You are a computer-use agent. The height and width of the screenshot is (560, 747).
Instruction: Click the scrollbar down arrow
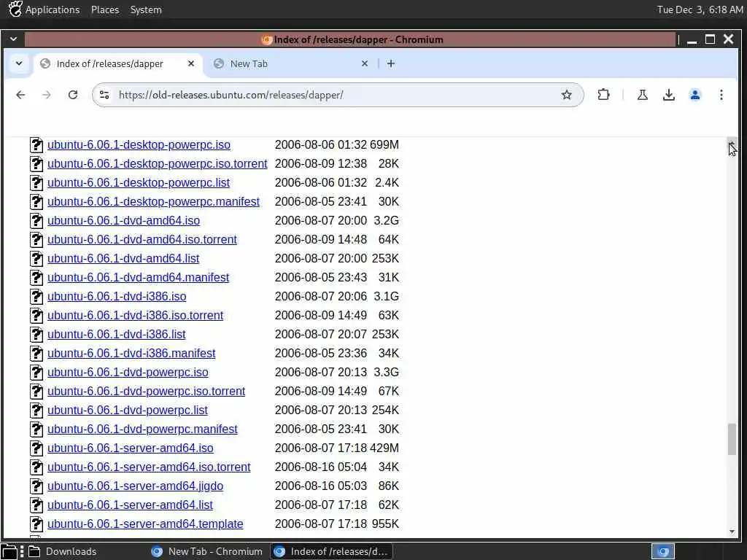coord(732,532)
